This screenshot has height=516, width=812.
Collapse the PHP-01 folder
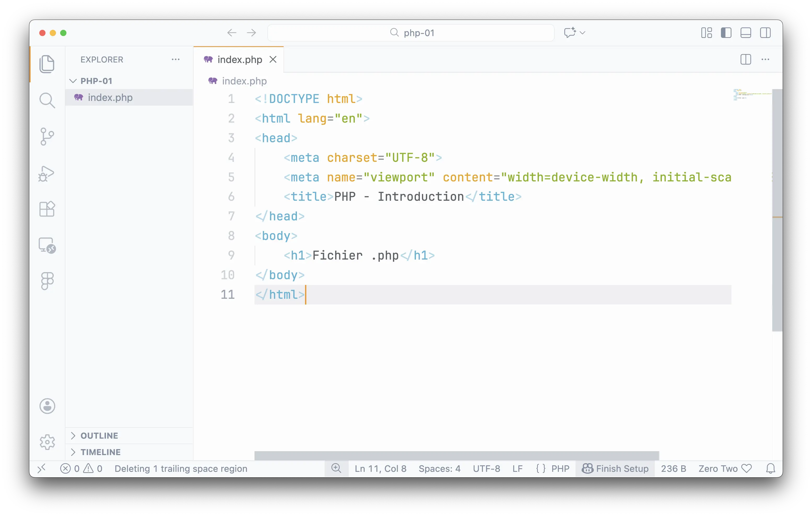click(x=96, y=81)
